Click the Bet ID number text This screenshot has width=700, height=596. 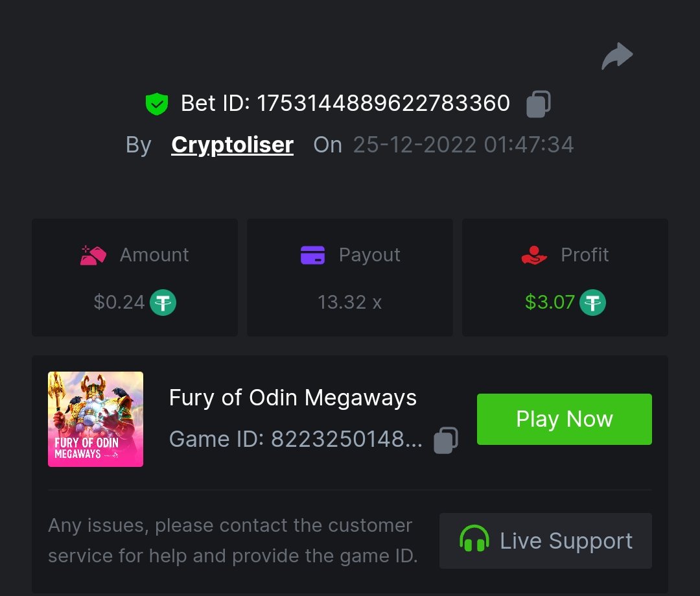tap(384, 104)
